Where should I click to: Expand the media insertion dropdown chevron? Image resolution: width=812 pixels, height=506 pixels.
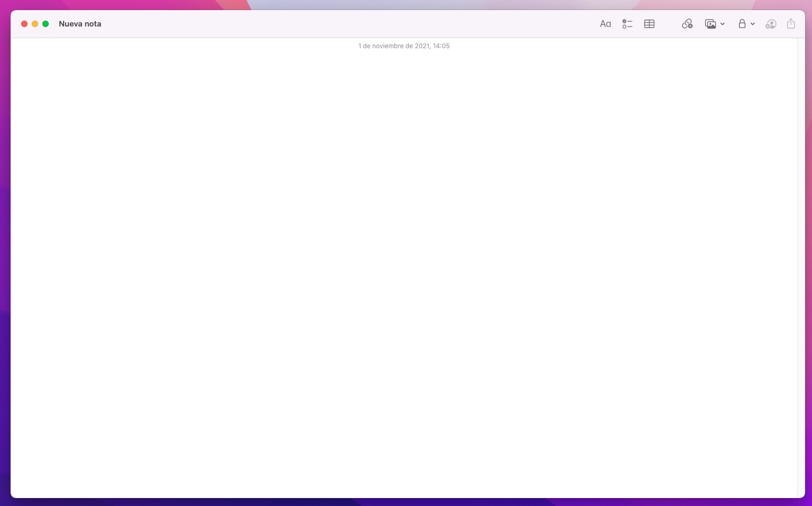point(723,24)
